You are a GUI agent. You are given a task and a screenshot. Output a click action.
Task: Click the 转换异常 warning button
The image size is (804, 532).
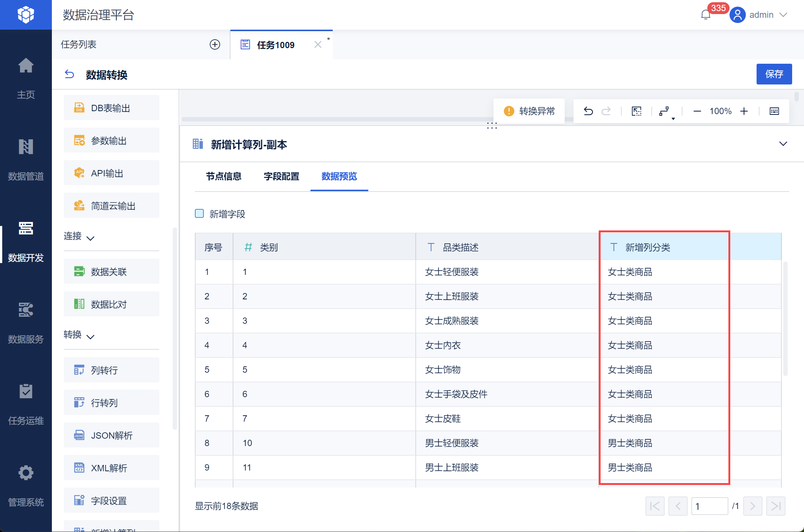529,111
